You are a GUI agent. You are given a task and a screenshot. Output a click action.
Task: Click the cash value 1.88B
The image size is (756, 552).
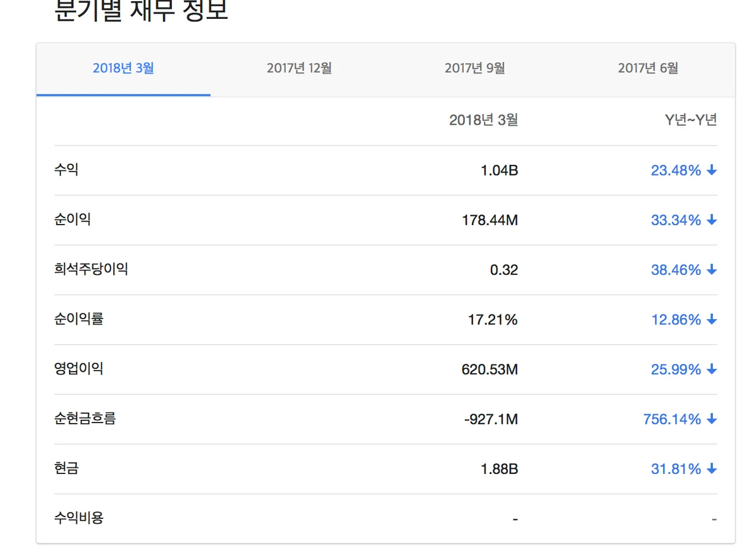pos(500,469)
